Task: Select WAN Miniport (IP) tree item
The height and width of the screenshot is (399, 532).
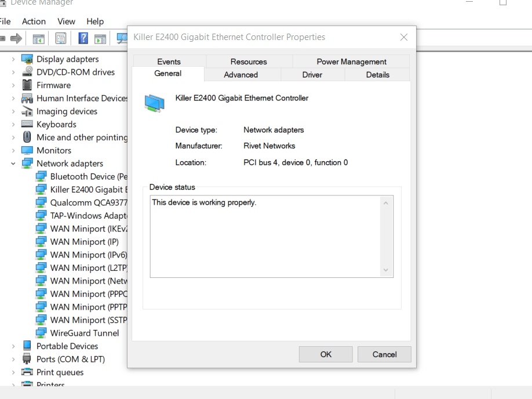Action: (85, 241)
